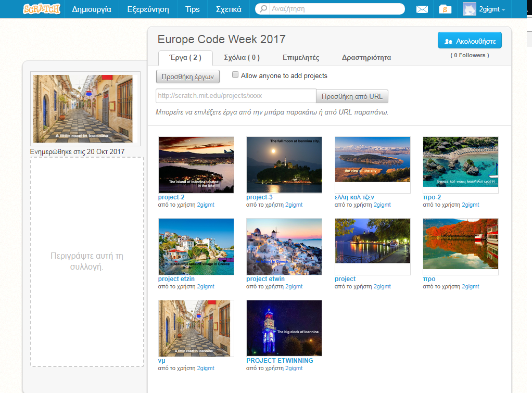Click 2gigmt author link under project etwin
Viewport: 532px width, 393px height.
click(294, 286)
